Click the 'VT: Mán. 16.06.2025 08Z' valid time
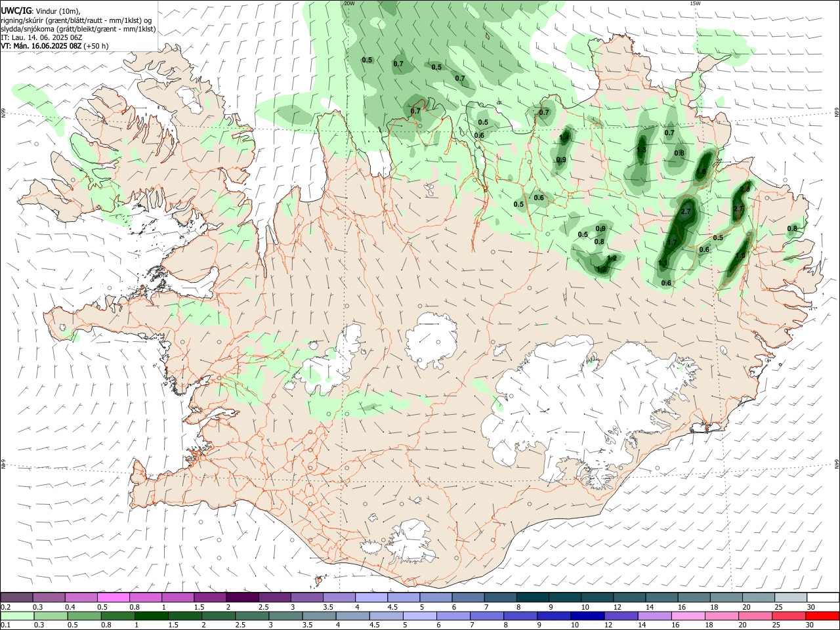This screenshot has height=630, width=840. tap(41, 46)
